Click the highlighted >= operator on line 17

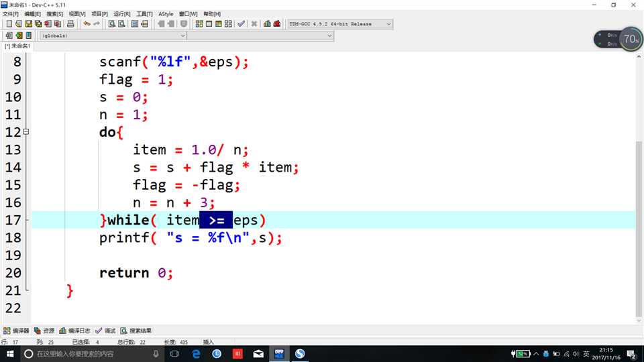pos(216,221)
